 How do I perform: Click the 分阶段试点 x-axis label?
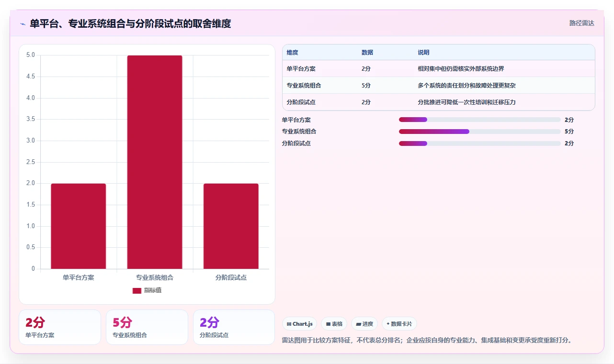(x=231, y=277)
